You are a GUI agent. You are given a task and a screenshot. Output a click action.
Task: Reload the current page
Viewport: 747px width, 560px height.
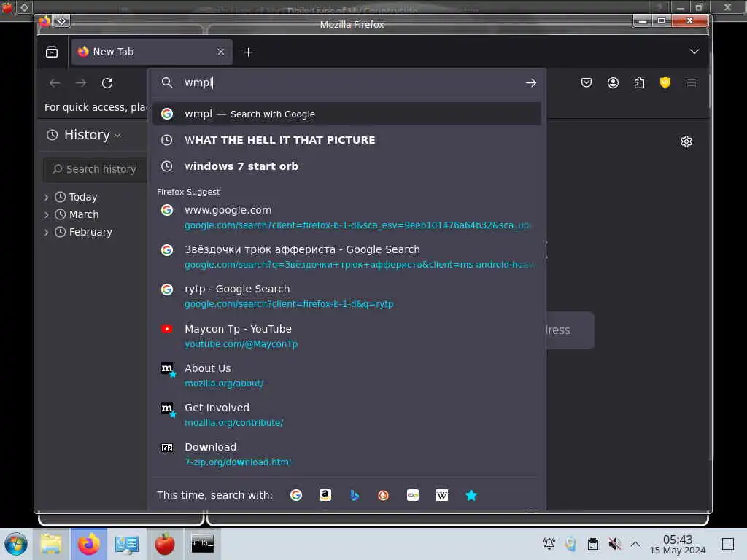click(107, 83)
